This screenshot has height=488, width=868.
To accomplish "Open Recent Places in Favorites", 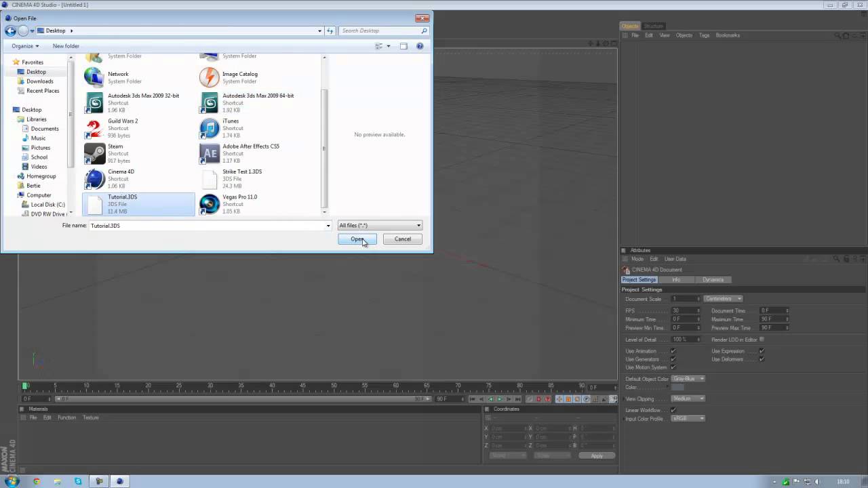I will pos(43,91).
